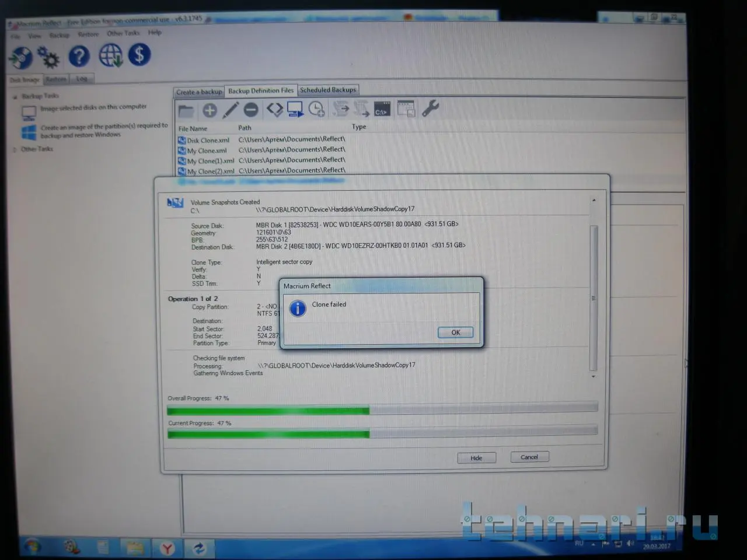Viewport: 747px width, 560px height.
Task: Click the info icon in Clone failed dialog
Action: [298, 308]
